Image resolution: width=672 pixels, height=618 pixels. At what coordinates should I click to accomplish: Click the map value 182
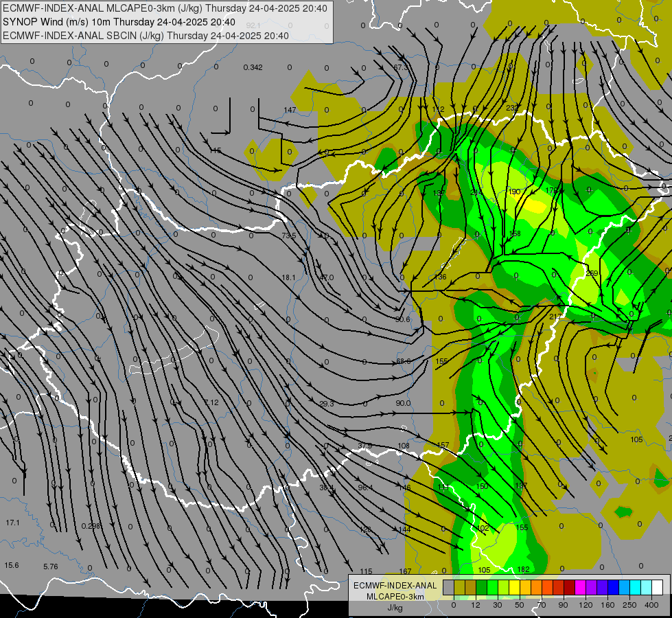click(523, 569)
